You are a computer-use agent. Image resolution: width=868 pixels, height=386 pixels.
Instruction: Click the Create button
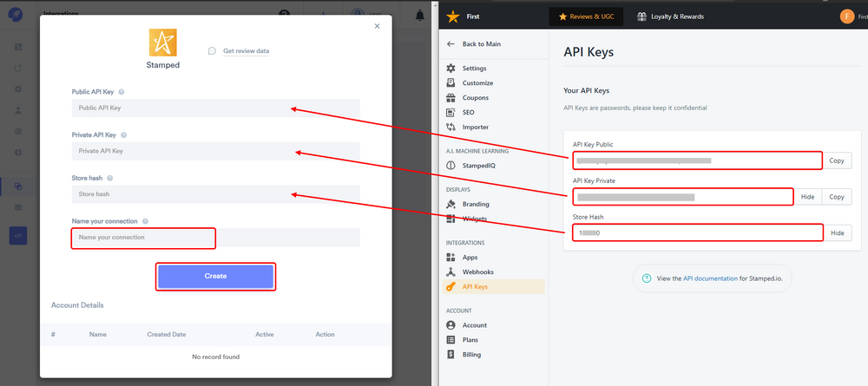click(215, 277)
